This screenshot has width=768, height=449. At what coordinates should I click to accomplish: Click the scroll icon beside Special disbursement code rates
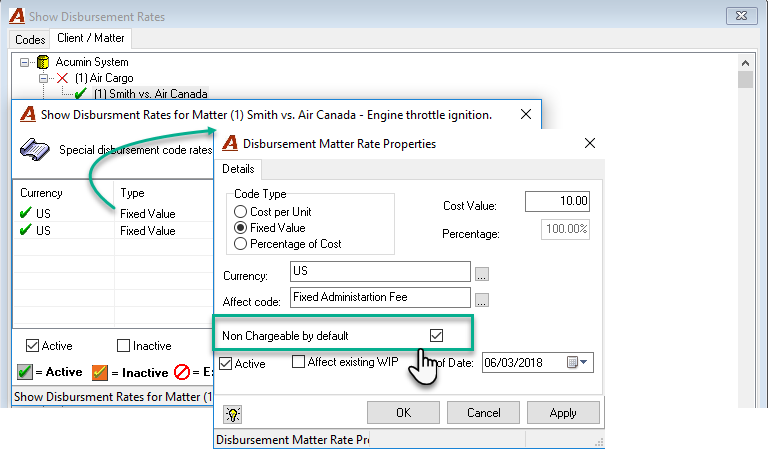(x=34, y=149)
